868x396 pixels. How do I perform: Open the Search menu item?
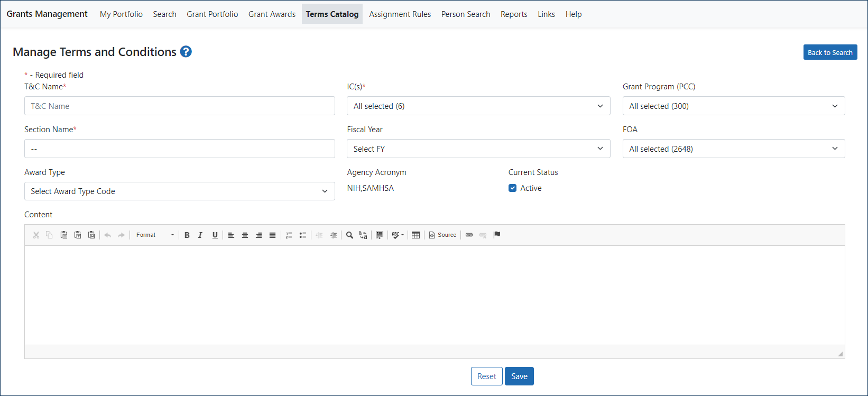pos(164,14)
